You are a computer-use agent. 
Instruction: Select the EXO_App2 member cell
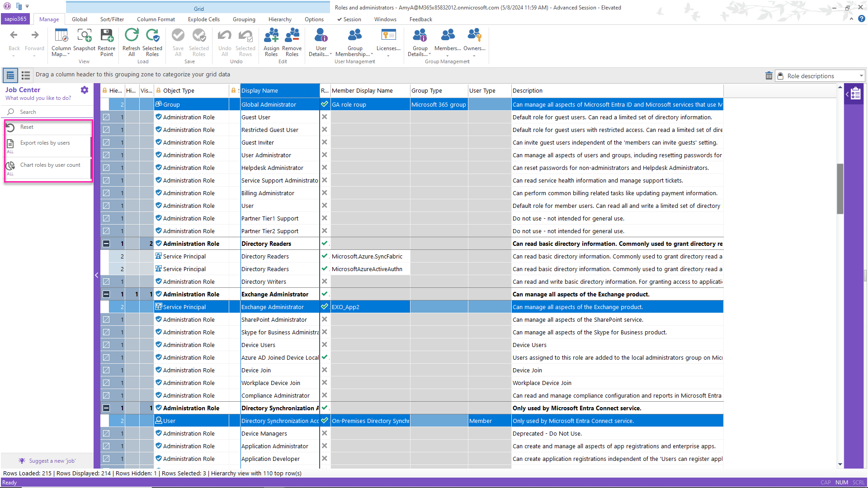tap(370, 307)
